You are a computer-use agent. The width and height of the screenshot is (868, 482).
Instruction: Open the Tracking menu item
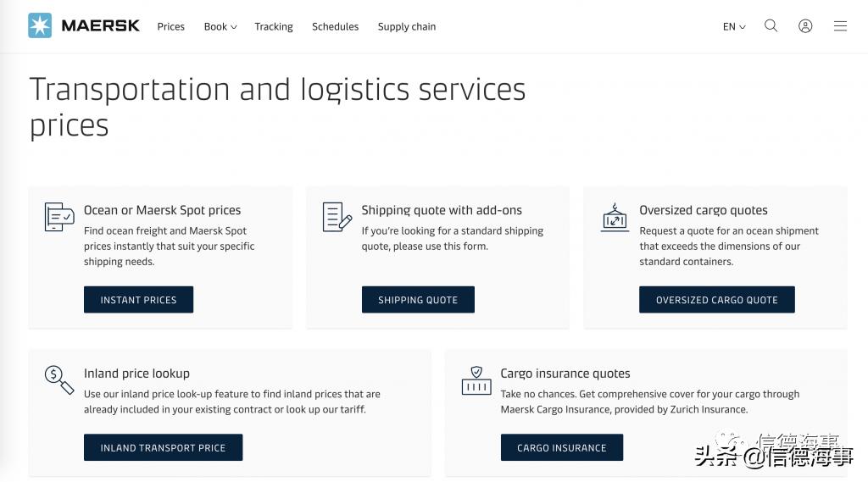pyautogui.click(x=274, y=26)
